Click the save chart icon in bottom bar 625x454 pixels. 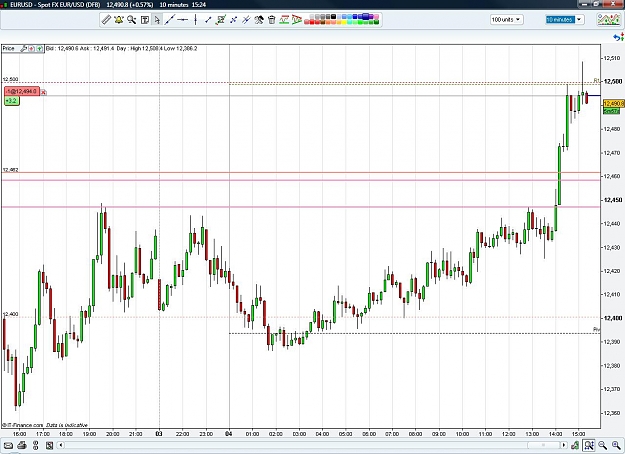[49, 445]
